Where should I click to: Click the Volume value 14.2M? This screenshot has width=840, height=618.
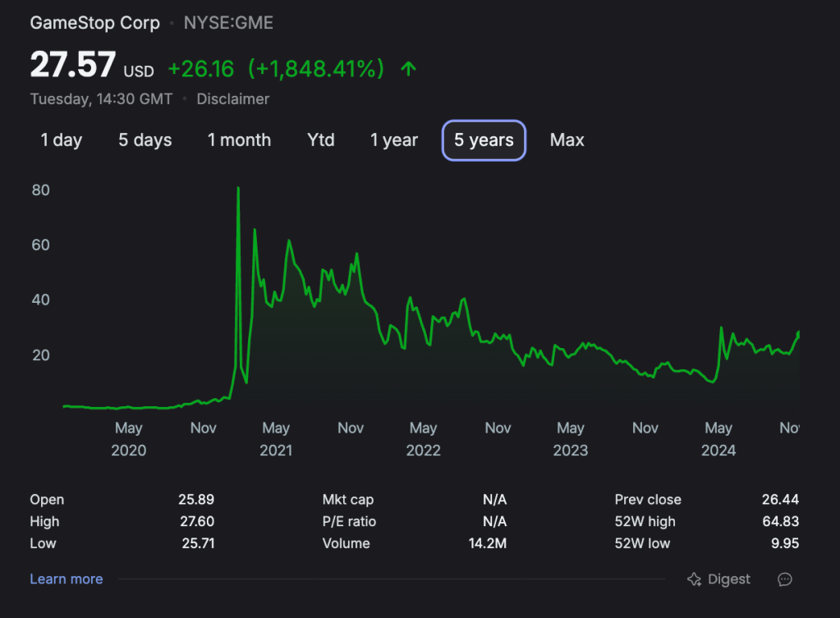[489, 543]
